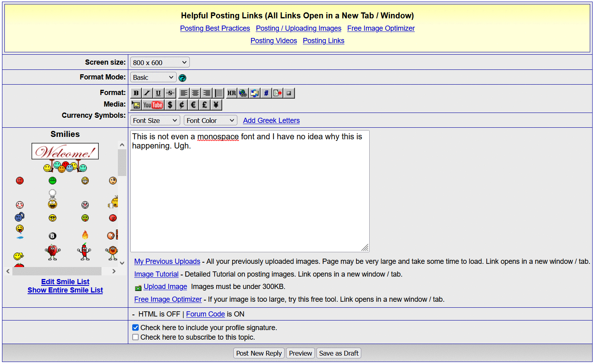Viewport: 595px width, 364px height.
Task: Insert the light bulb idea smiley
Action: 52,199
